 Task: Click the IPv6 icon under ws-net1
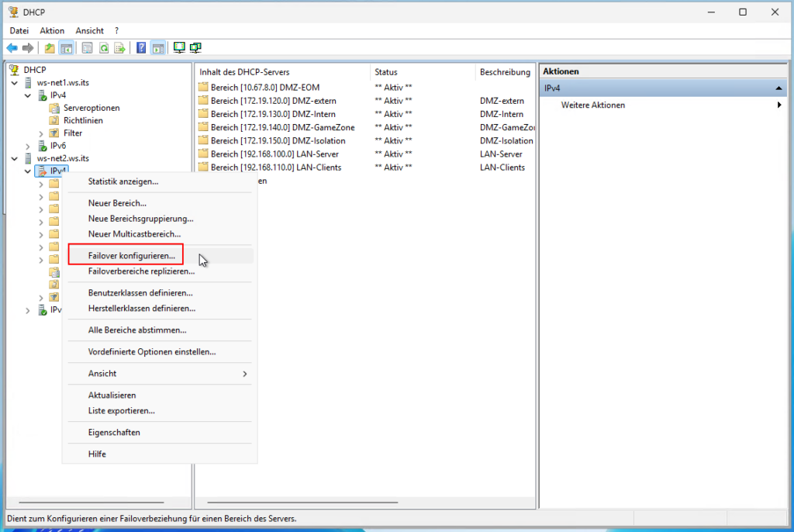coord(43,146)
